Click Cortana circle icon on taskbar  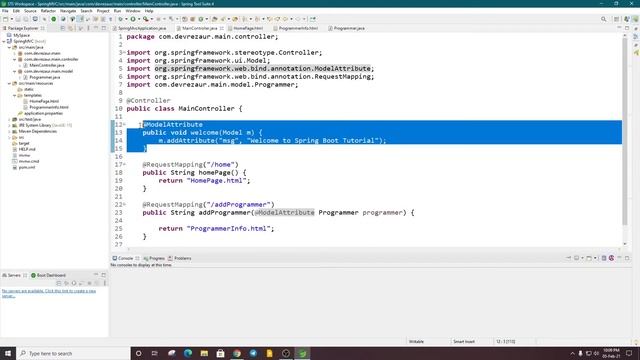click(138, 353)
